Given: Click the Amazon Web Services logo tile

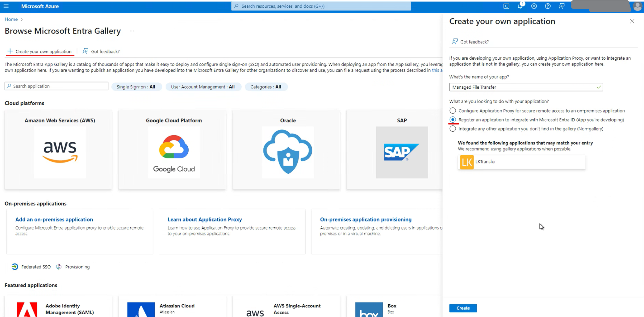Looking at the screenshot, I should [x=60, y=152].
